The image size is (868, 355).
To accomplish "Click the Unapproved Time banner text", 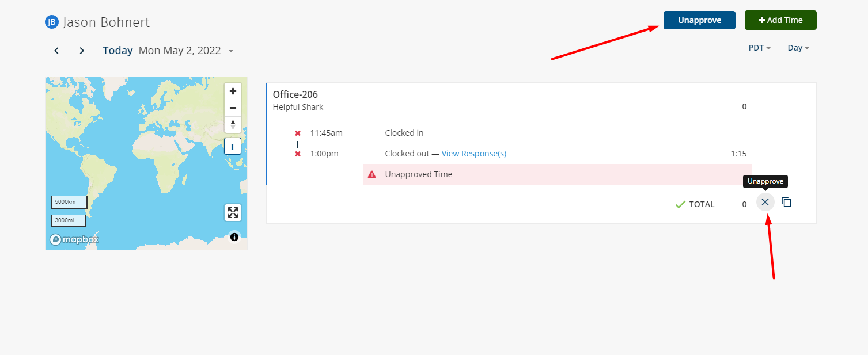I will pos(419,174).
